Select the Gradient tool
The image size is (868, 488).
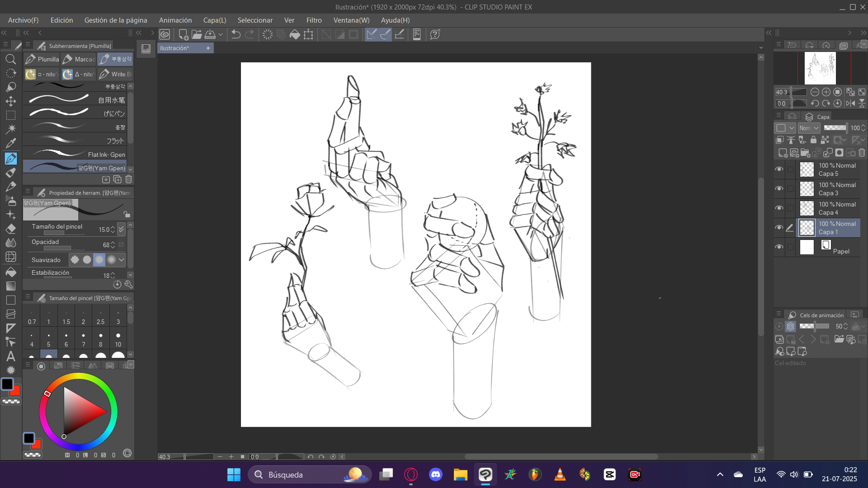[x=11, y=286]
